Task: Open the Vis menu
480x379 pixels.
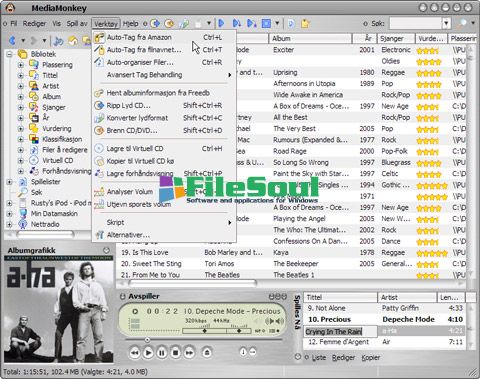Action: coord(57,24)
